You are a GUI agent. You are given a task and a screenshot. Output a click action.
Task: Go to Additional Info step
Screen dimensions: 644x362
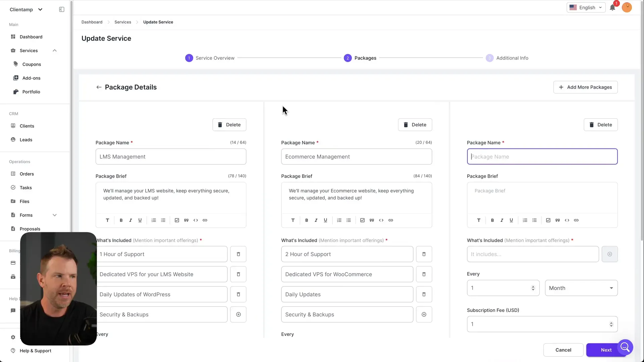click(x=507, y=58)
